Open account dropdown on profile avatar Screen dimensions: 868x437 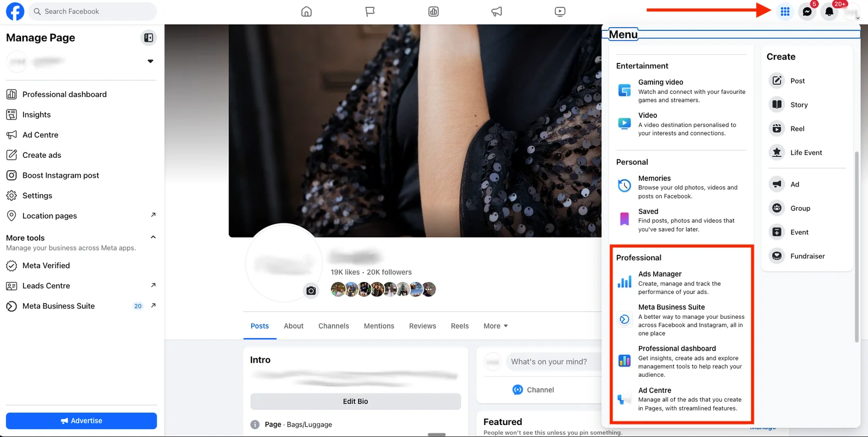(x=852, y=11)
